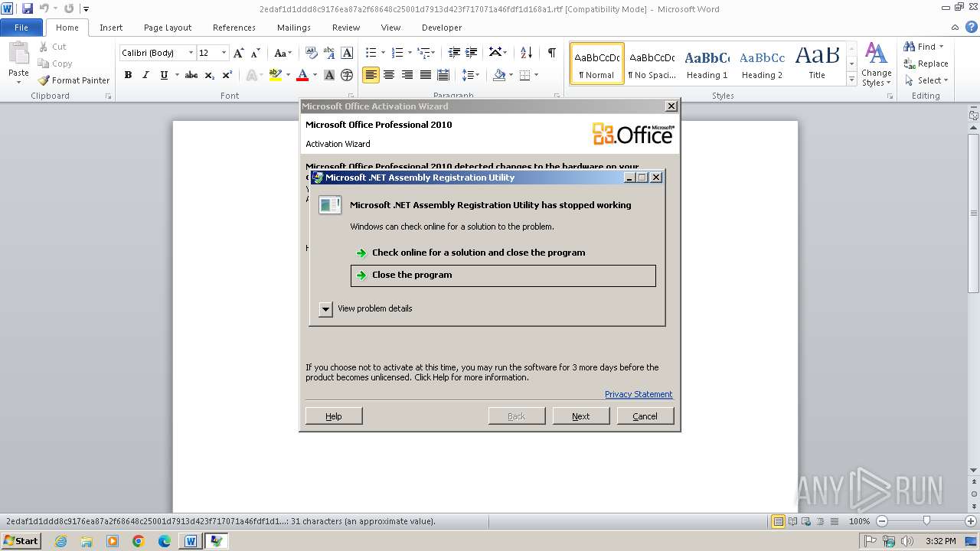Apply the Heading 1 style
980x551 pixels.
[x=707, y=64]
